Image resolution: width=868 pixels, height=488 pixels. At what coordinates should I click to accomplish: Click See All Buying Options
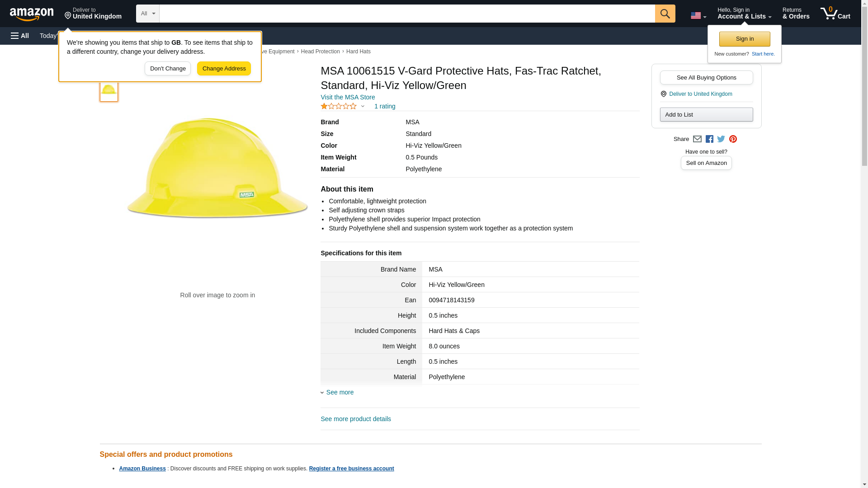click(706, 77)
